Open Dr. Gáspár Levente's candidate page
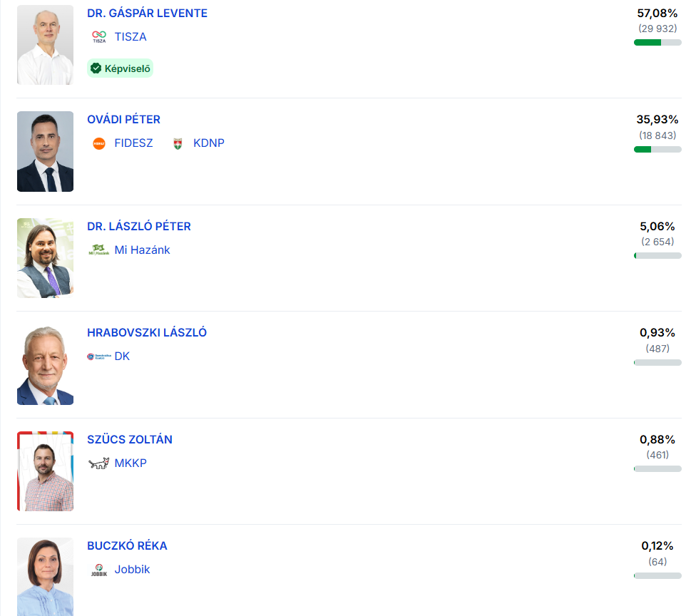The image size is (691, 616). (147, 14)
